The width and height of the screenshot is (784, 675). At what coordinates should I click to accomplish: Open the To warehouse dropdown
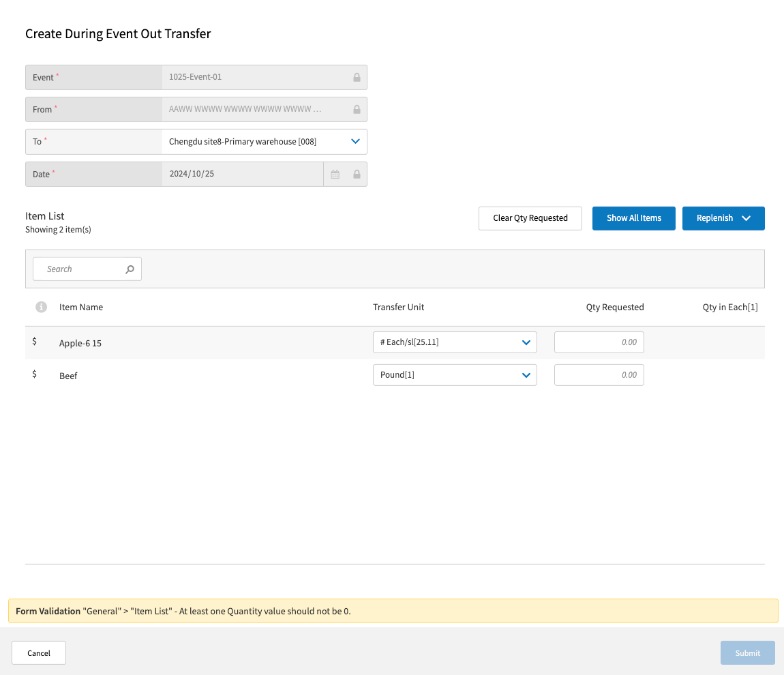(355, 142)
